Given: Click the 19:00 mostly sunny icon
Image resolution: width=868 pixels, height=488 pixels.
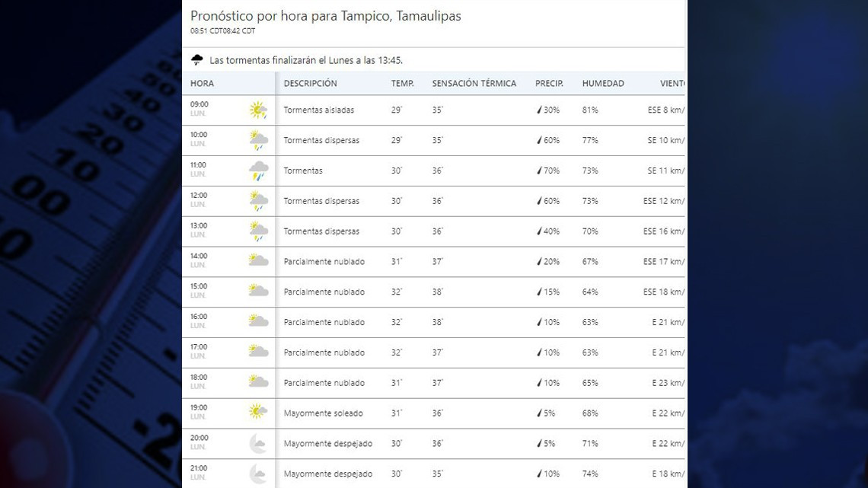Looking at the screenshot, I should pos(258,413).
